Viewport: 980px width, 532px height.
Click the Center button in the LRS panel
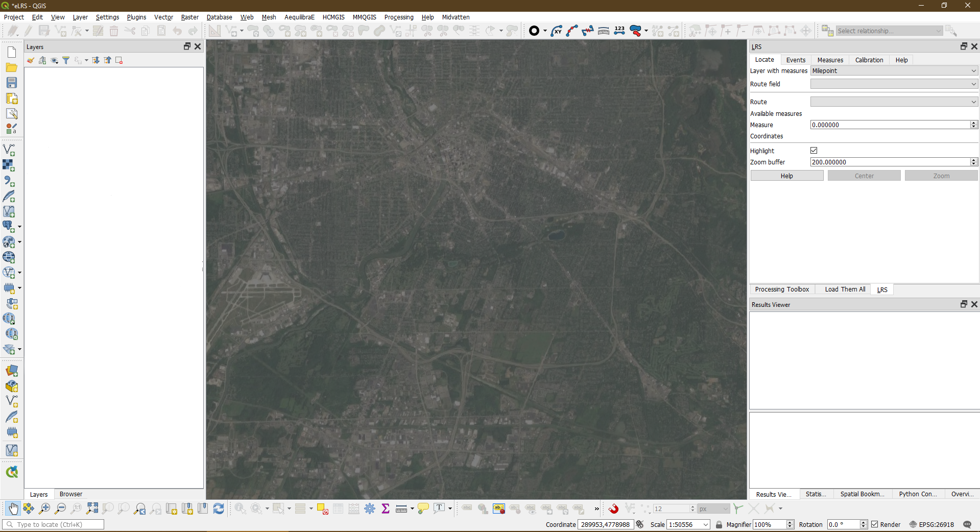(864, 175)
